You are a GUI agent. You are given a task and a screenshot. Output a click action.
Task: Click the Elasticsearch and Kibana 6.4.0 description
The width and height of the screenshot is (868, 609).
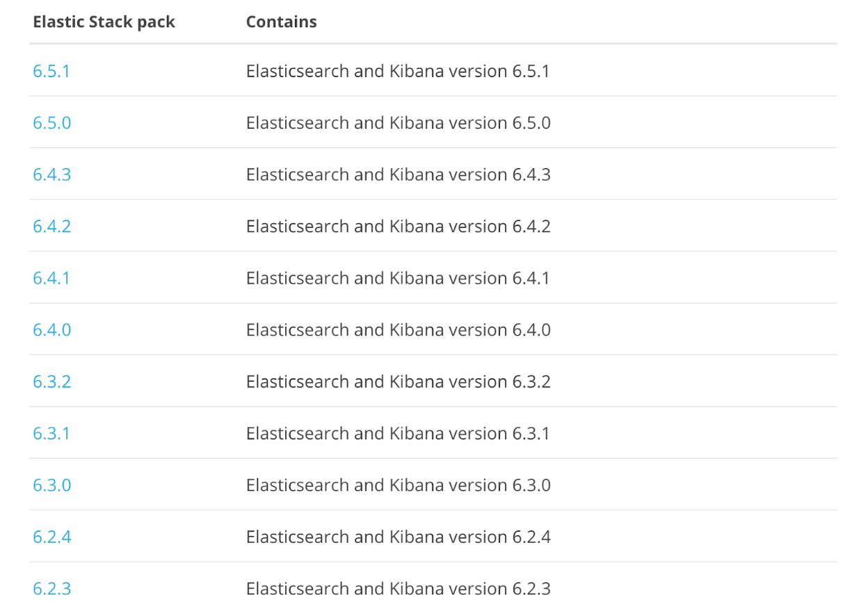pos(399,330)
